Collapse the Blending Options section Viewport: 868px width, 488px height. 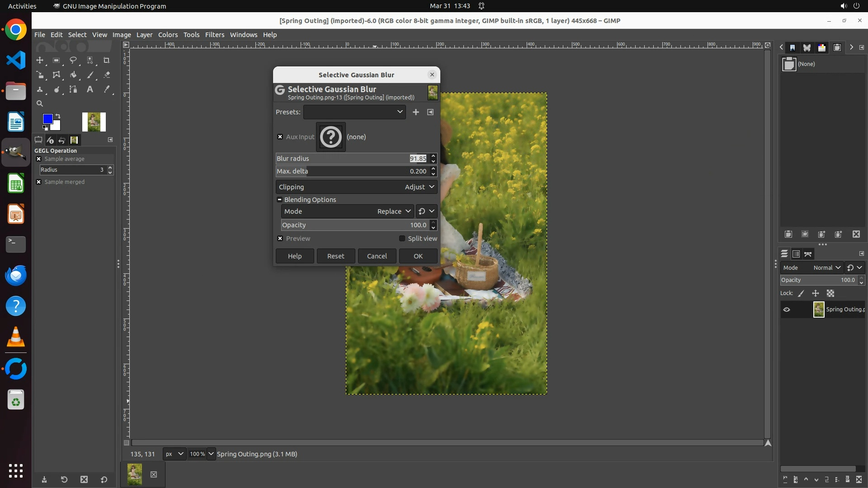coord(279,200)
